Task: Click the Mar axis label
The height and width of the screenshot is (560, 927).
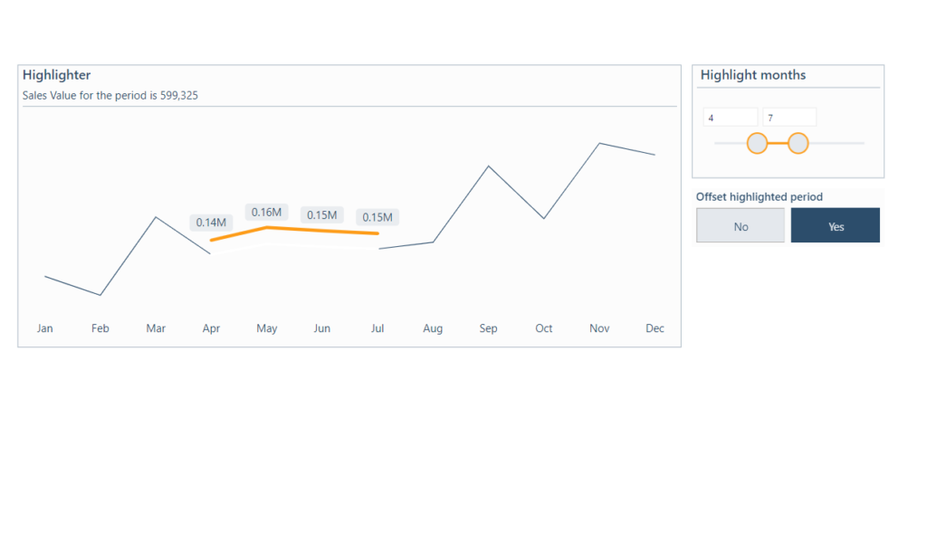Action: click(x=156, y=328)
